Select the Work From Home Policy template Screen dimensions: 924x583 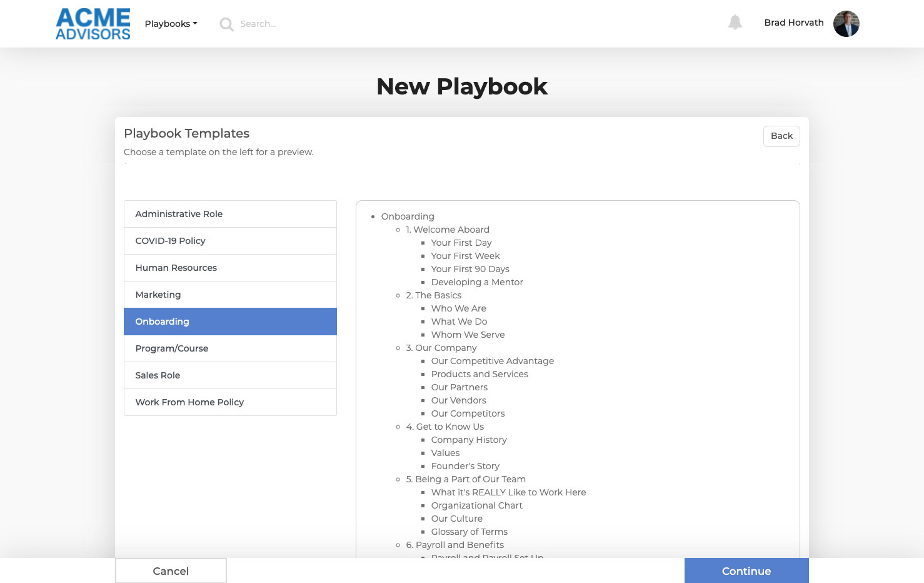pos(230,402)
